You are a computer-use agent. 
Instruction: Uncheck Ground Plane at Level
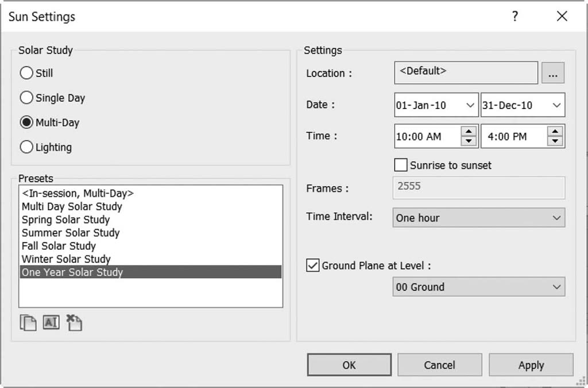coord(313,265)
